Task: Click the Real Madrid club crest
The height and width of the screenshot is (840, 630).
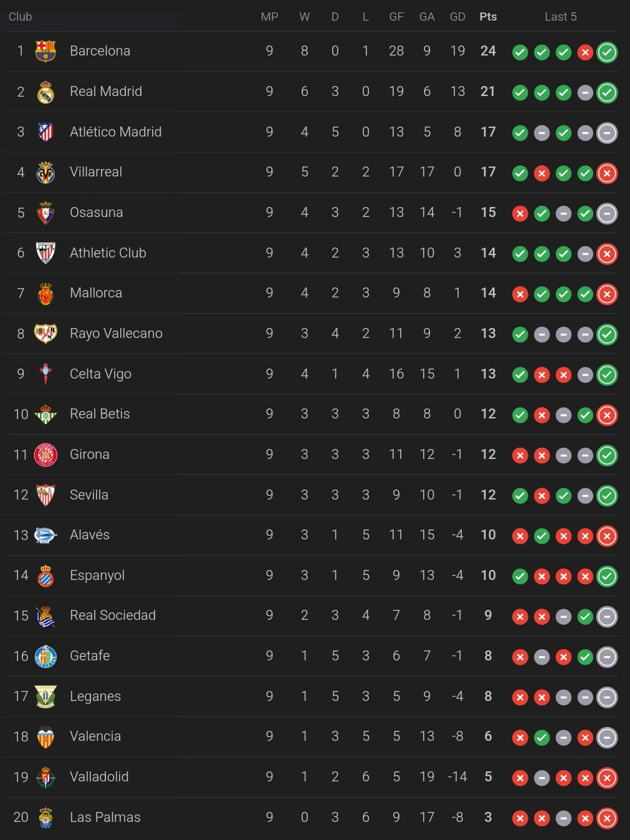Action: tap(45, 92)
